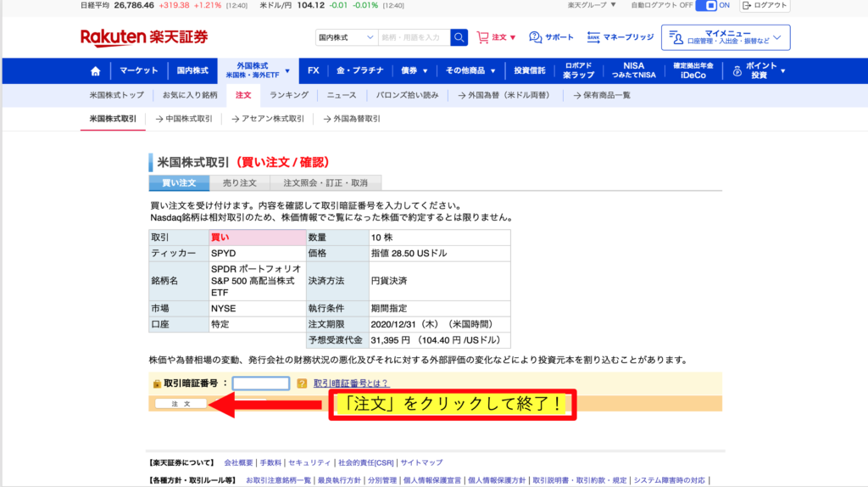Click the SPYD ticker cell
The image size is (868, 487).
pos(258,253)
